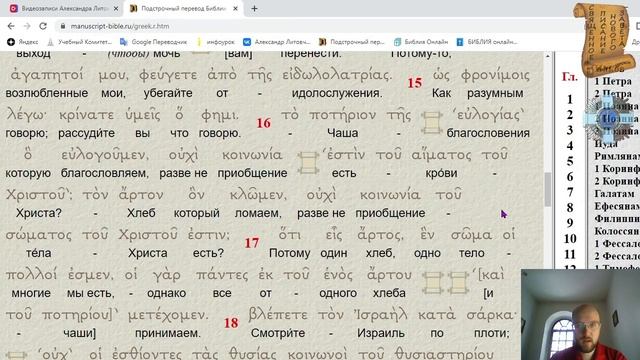
Task: Open the 1 Фессалоникийцам book link
Action: pos(617,244)
